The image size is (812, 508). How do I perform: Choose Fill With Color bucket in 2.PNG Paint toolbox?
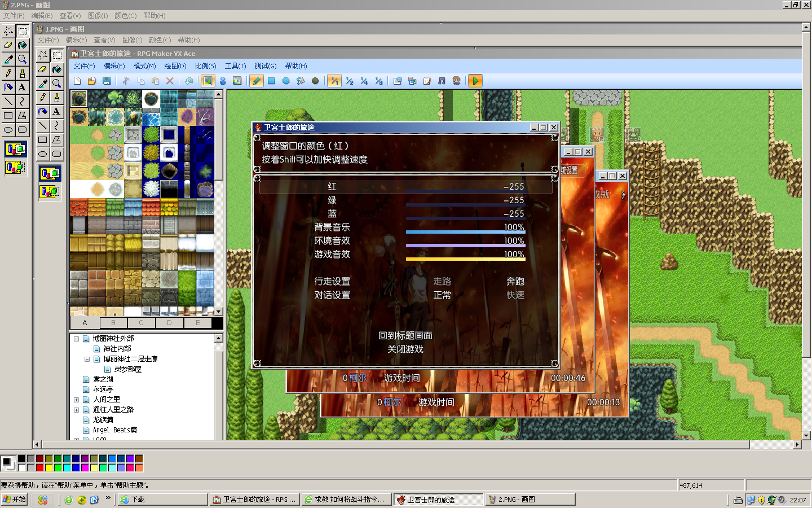coord(22,45)
